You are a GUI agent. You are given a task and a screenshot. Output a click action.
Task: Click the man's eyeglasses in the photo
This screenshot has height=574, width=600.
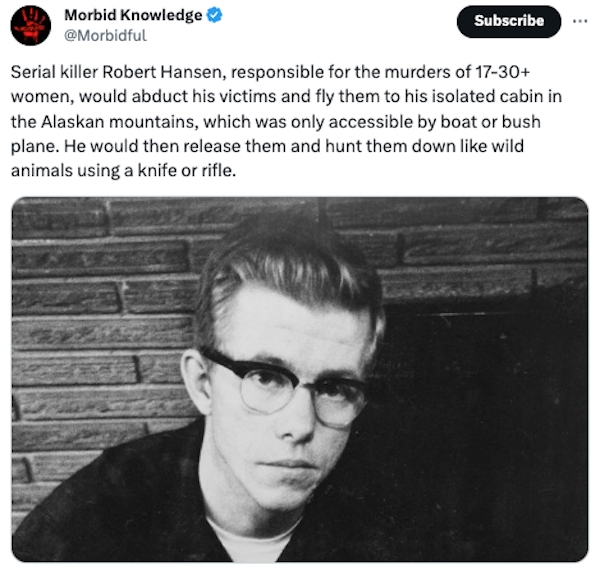tap(285, 388)
